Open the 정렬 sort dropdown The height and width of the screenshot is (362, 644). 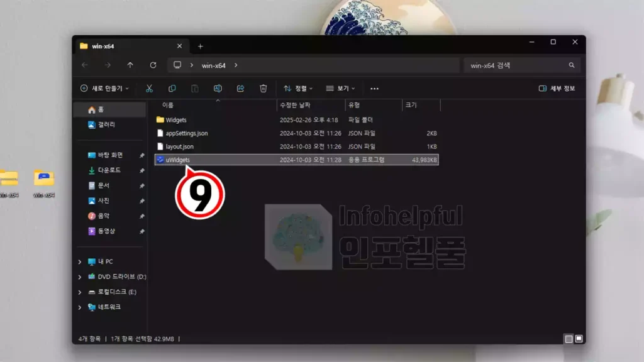pos(298,88)
